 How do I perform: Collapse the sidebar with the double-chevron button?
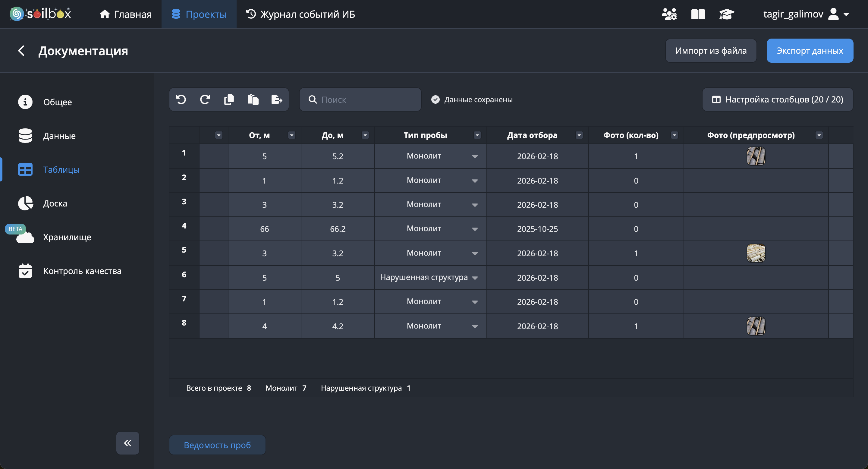pos(128,443)
